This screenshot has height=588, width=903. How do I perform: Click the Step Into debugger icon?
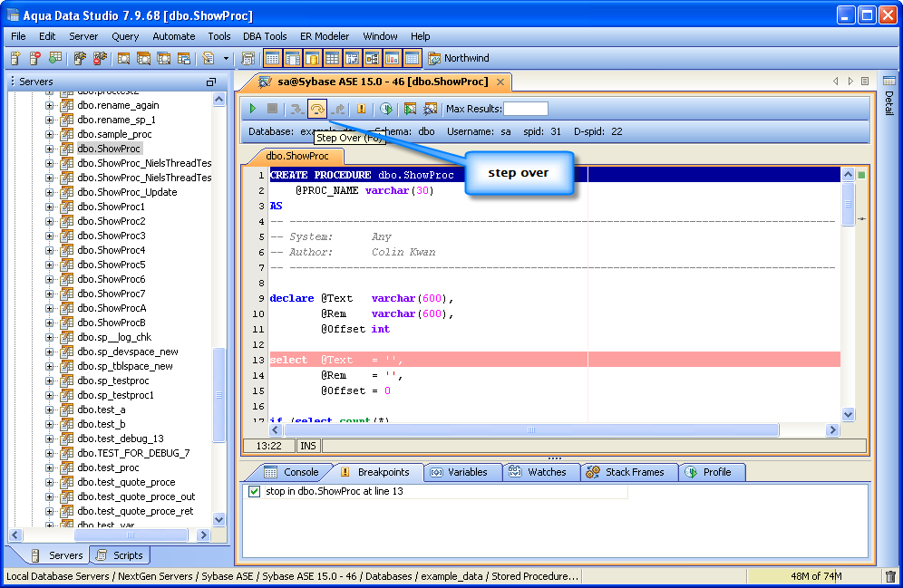(x=296, y=109)
